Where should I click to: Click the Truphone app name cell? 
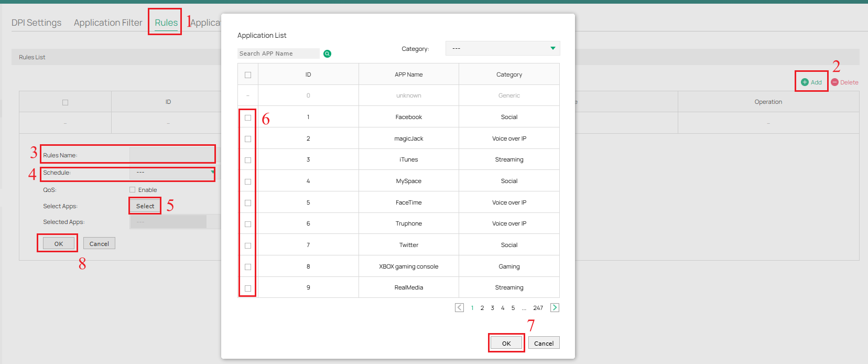409,223
